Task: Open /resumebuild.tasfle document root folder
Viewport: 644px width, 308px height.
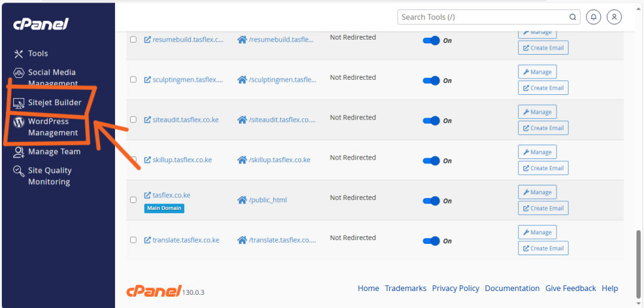Action: click(277, 40)
